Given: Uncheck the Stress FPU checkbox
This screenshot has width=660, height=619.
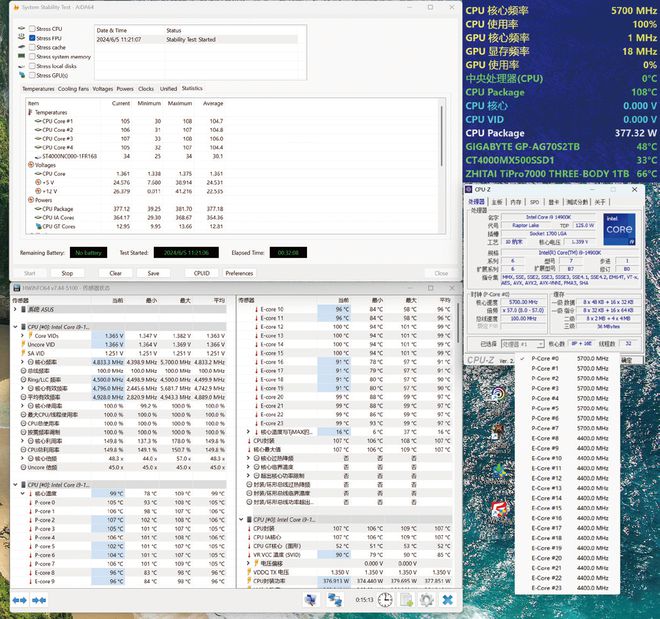Looking at the screenshot, I should tap(32, 38).
